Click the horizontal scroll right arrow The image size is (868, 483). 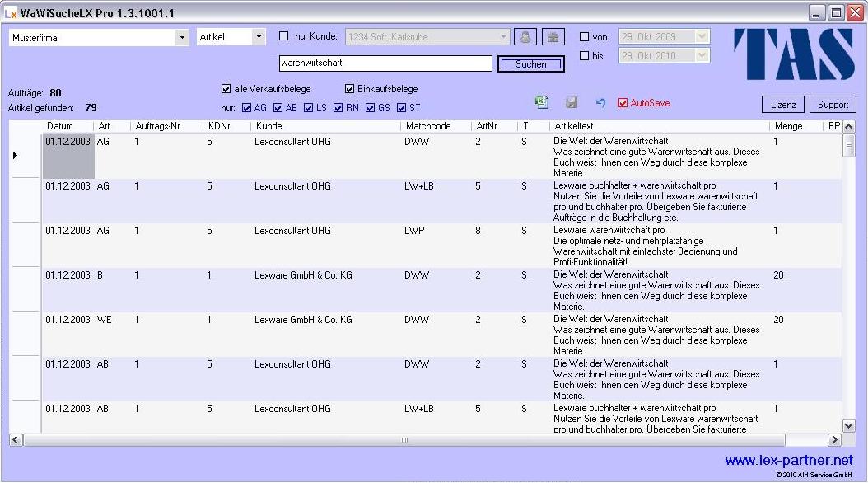(834, 440)
